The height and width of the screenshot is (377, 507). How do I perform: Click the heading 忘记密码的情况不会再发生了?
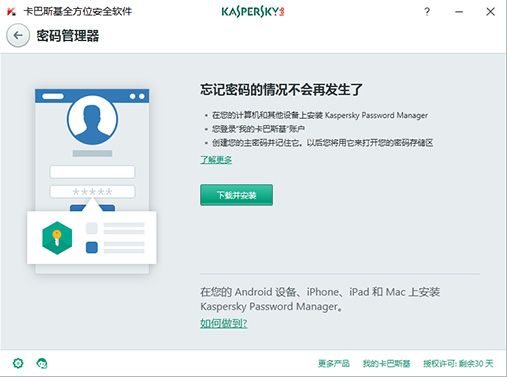click(x=281, y=90)
